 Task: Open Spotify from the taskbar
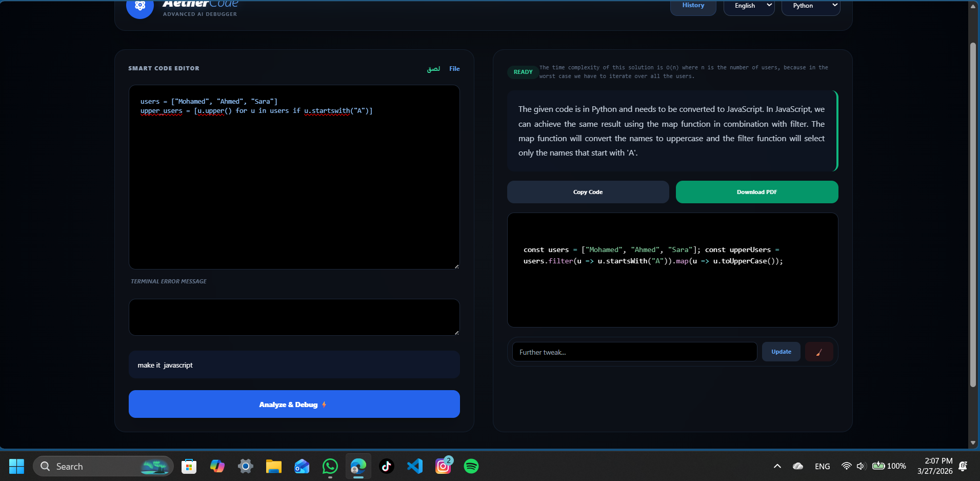point(471,466)
